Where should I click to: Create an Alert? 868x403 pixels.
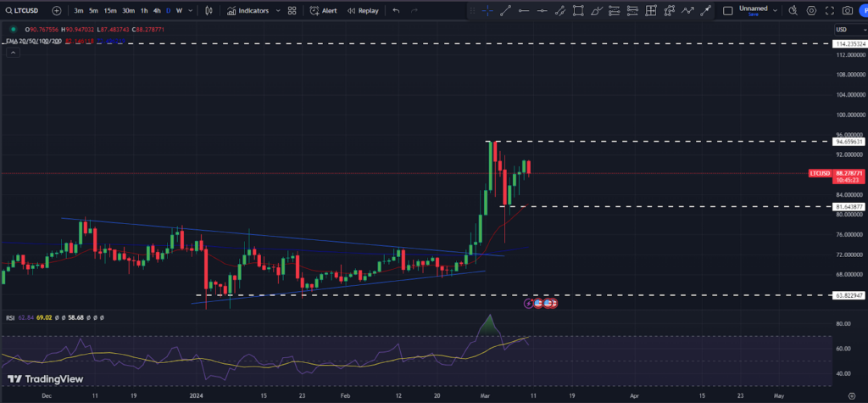tap(323, 10)
